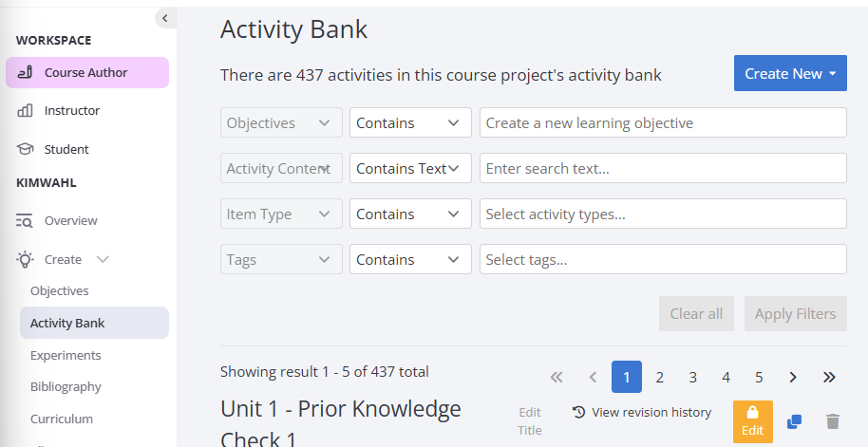The width and height of the screenshot is (868, 447).
Task: Collapse the sidebar with the chevron arrow
Action: [164, 18]
